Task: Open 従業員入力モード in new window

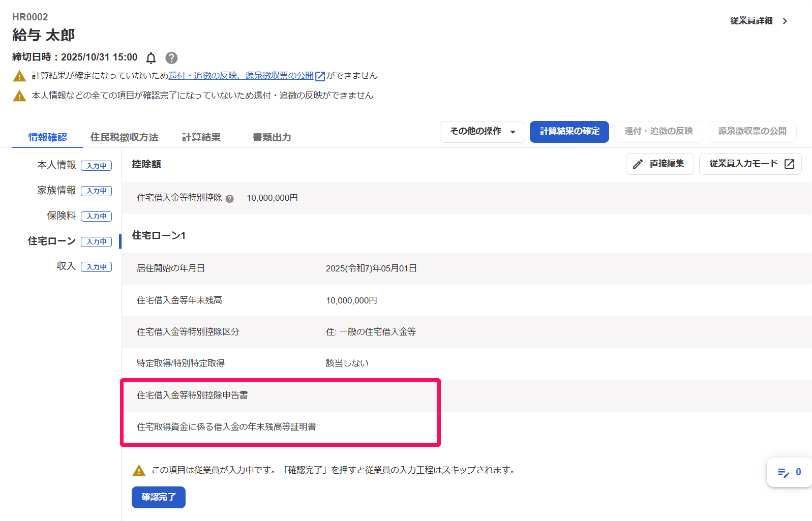Action: point(750,164)
